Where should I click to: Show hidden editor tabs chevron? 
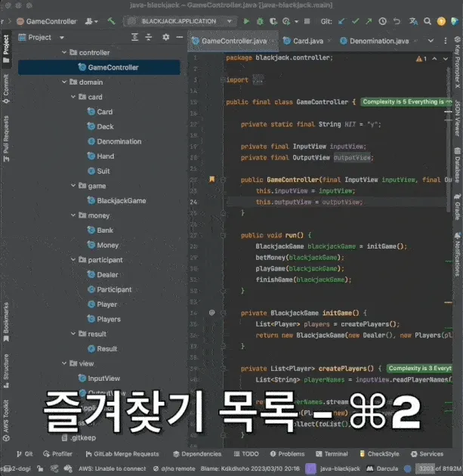(x=431, y=41)
